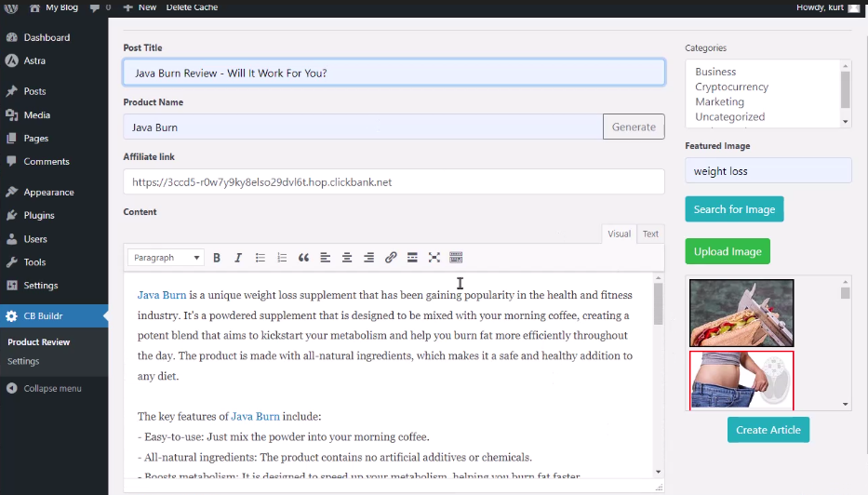
Task: Insert a bulleted list
Action: pyautogui.click(x=260, y=258)
